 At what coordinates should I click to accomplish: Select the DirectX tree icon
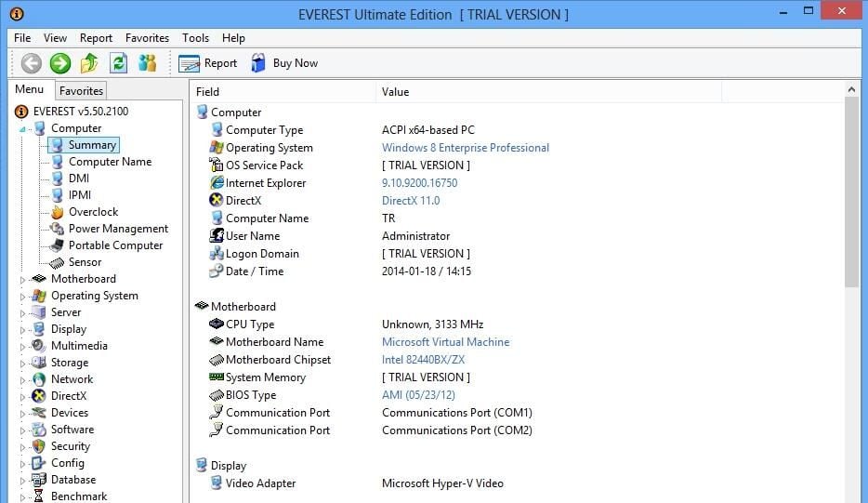click(39, 396)
